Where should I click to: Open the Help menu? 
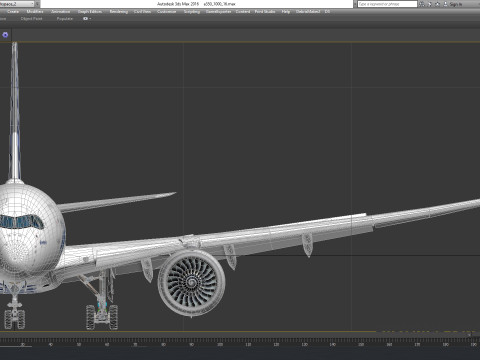click(286, 12)
